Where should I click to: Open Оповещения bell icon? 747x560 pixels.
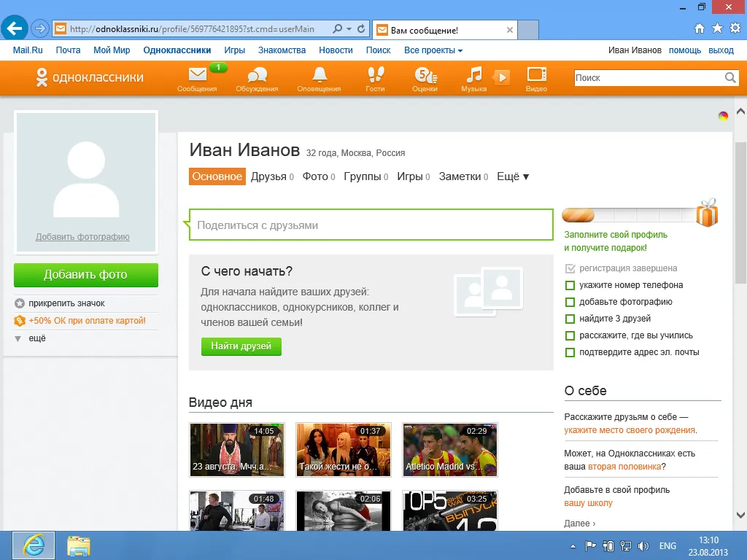[x=320, y=75]
